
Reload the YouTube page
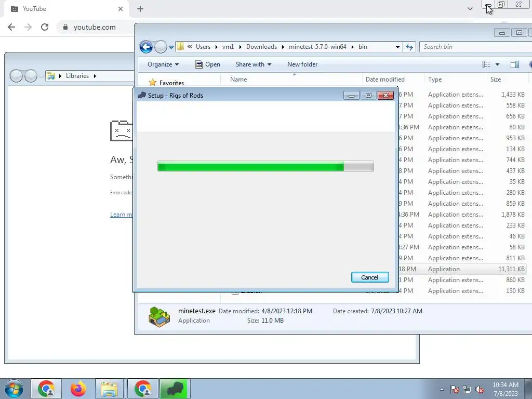(x=45, y=27)
